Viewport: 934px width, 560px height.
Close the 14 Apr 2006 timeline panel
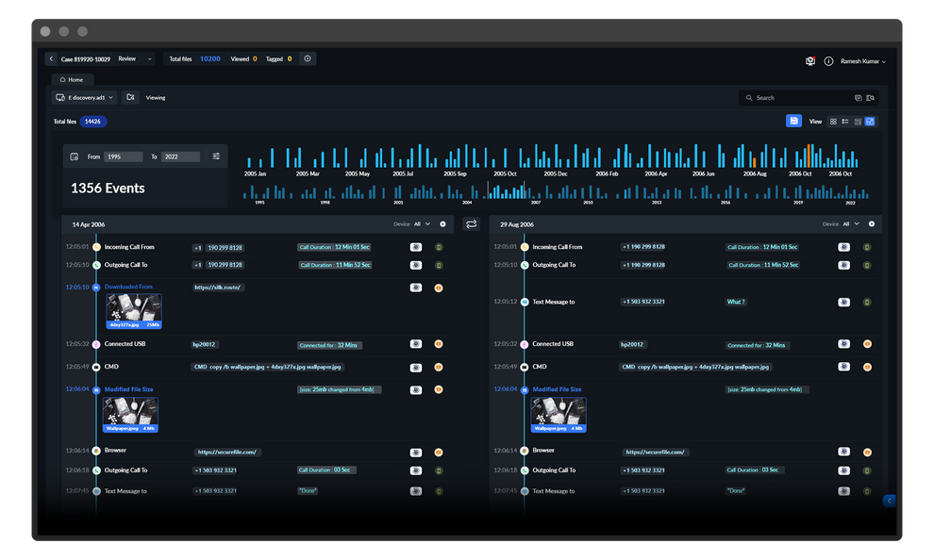(x=442, y=224)
